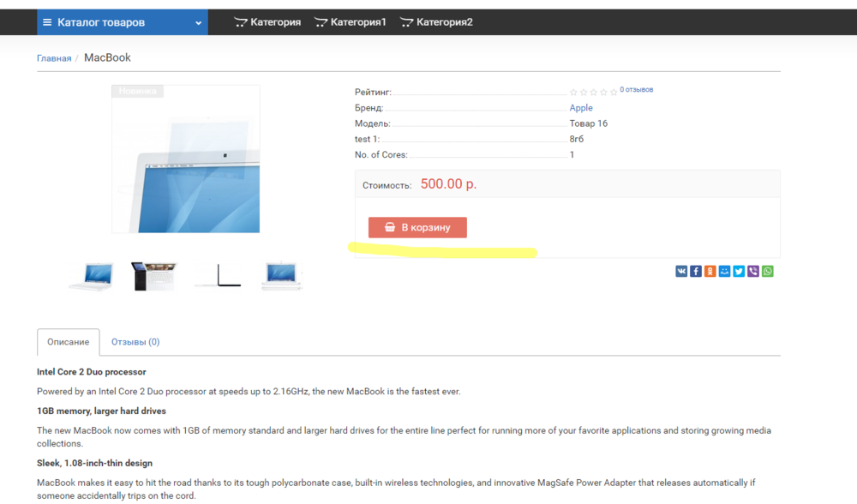The height and width of the screenshot is (504, 857).
Task: Click the Новинка badge on image
Action: tap(137, 92)
